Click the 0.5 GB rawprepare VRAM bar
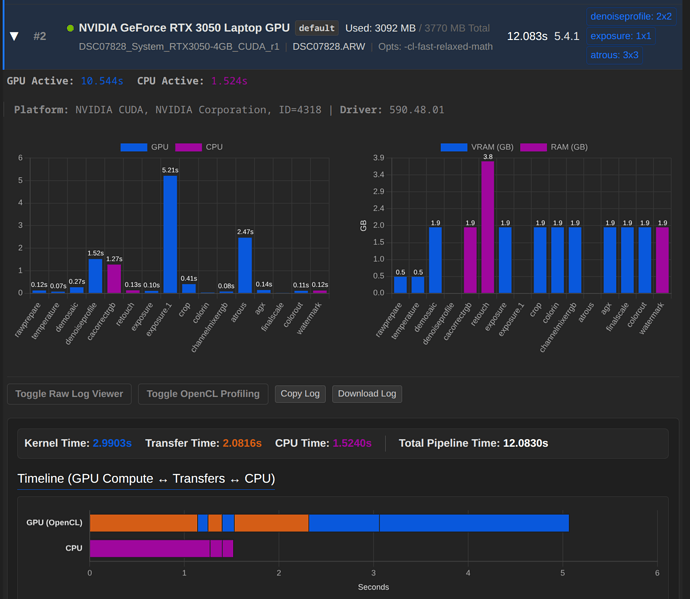The height and width of the screenshot is (599, 690). click(400, 285)
